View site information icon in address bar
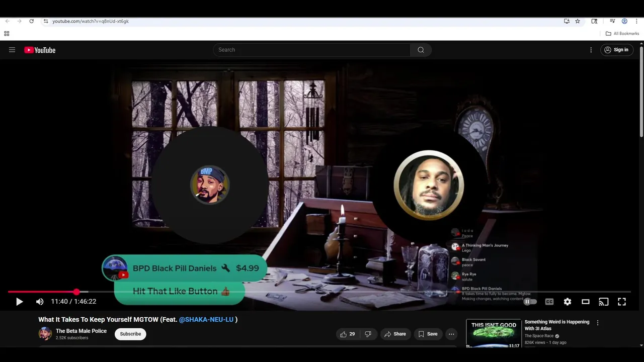The image size is (644, 362). (46, 21)
